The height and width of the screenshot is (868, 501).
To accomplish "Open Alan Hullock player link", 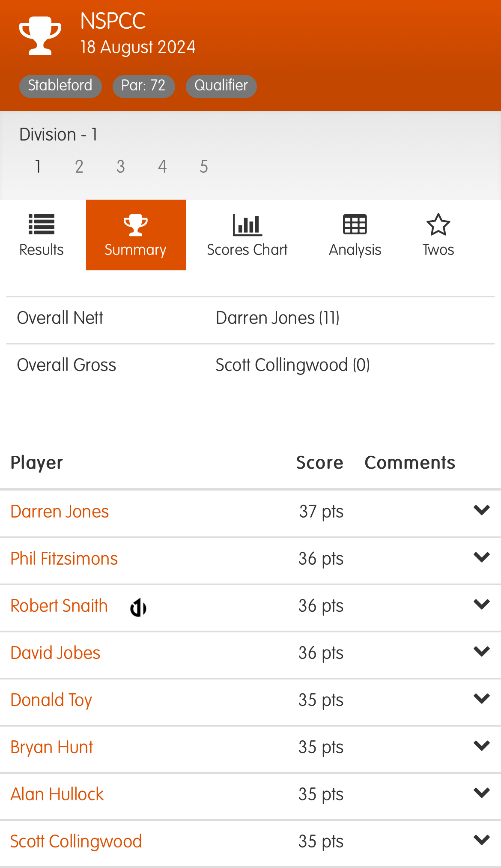I will pyautogui.click(x=57, y=794).
